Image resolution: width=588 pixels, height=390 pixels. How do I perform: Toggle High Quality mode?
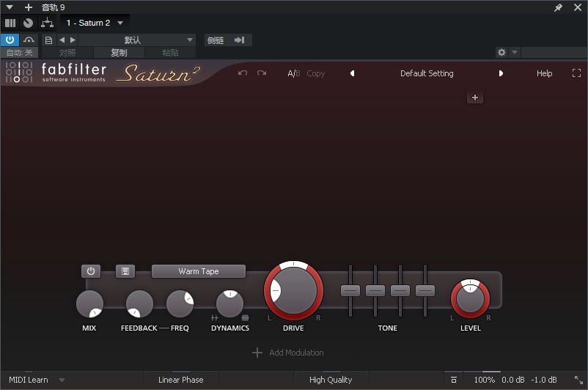(331, 380)
